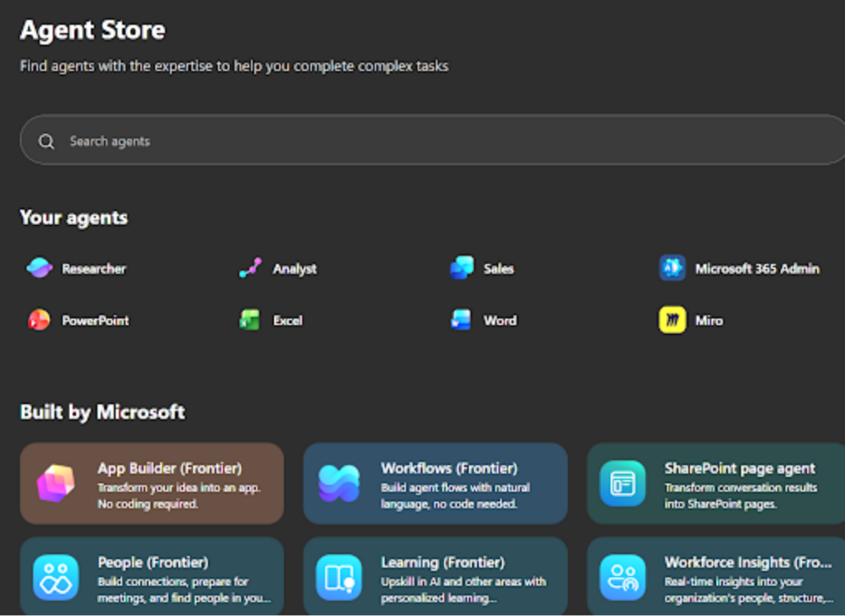
Task: Open the Microsoft 365 Admin icon
Action: (673, 268)
